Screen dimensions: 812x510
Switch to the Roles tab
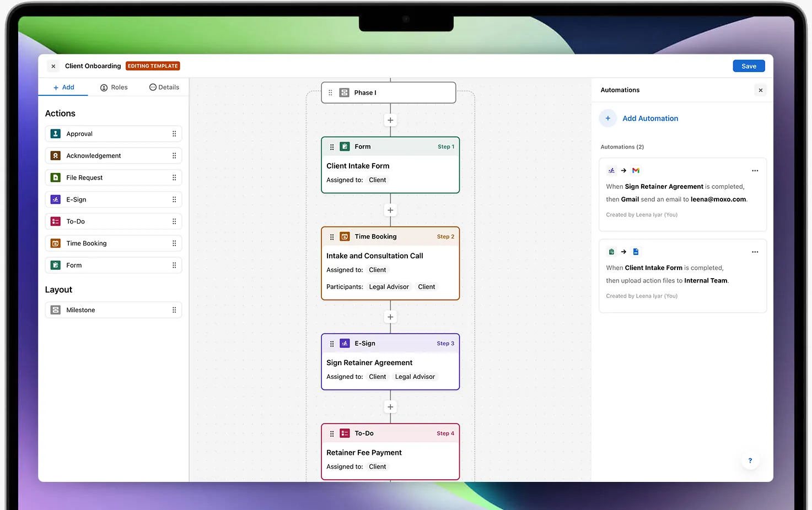click(x=114, y=87)
